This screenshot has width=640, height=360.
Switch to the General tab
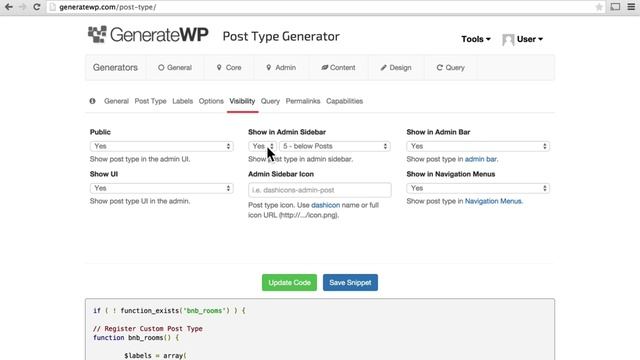click(116, 101)
